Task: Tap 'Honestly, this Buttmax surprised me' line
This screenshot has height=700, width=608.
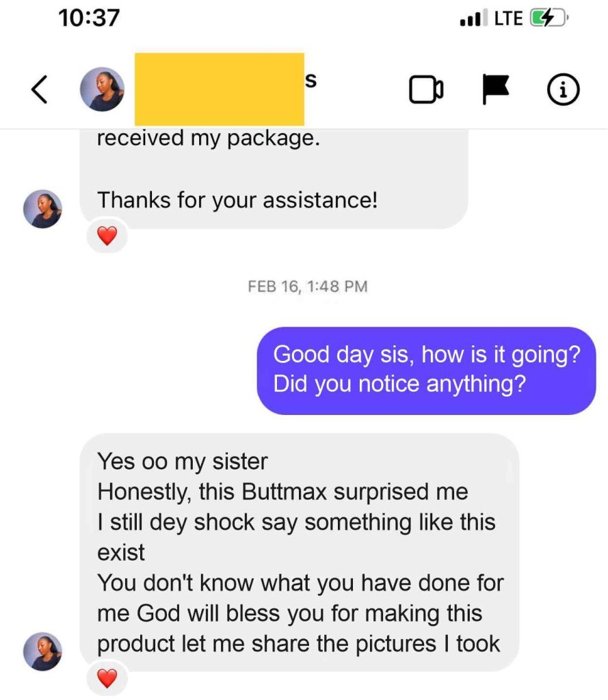Action: point(282,492)
